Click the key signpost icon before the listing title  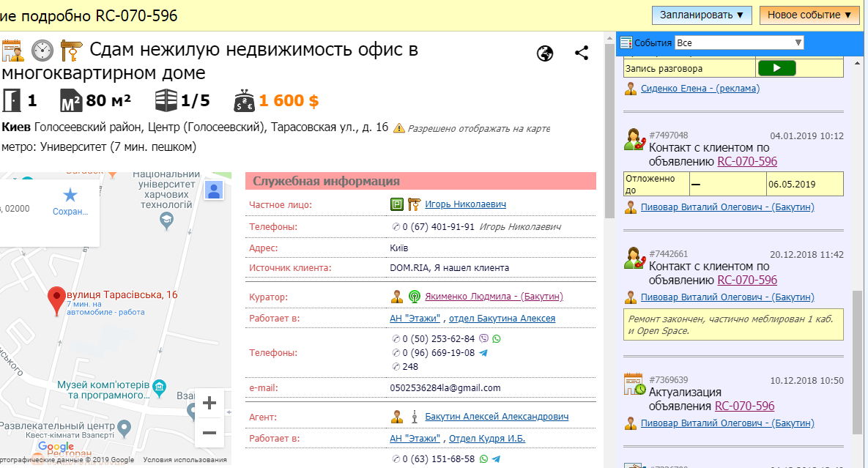pos(72,51)
